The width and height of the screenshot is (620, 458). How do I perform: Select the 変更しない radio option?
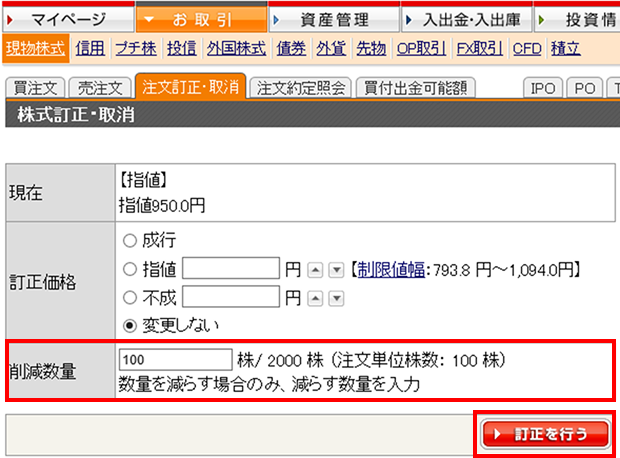point(129,325)
